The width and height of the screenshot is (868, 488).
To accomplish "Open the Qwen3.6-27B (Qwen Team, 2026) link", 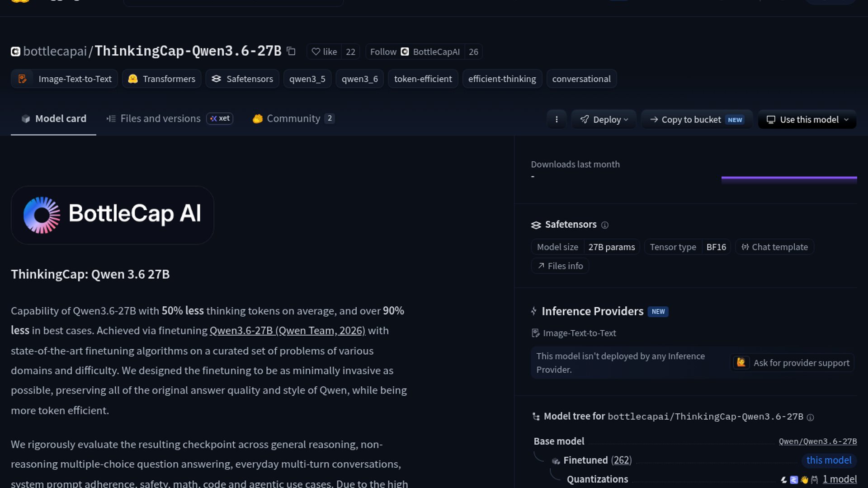I will pos(288,330).
